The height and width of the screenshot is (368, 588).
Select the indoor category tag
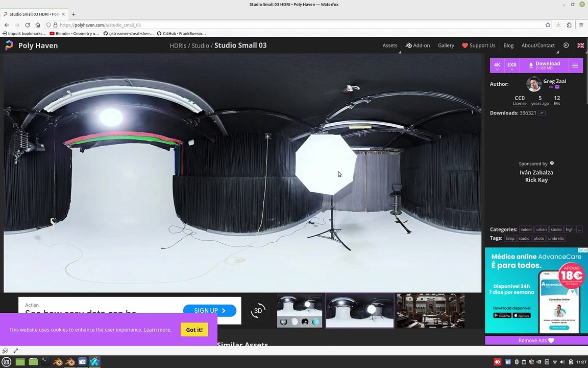tap(526, 229)
